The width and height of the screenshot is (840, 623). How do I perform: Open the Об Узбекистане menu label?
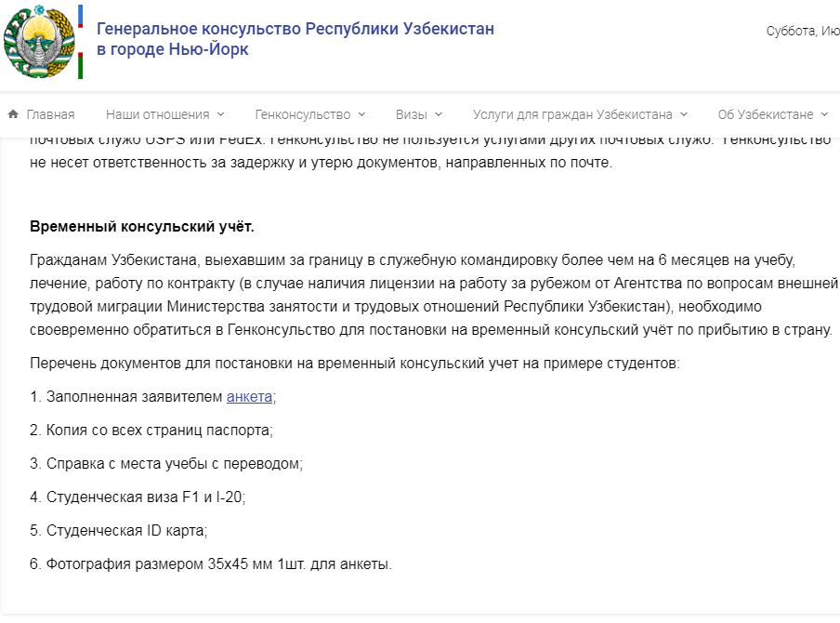tap(766, 115)
